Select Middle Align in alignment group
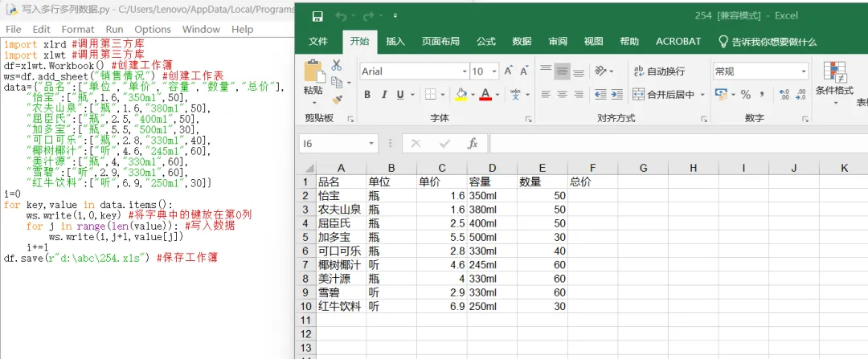 click(563, 71)
